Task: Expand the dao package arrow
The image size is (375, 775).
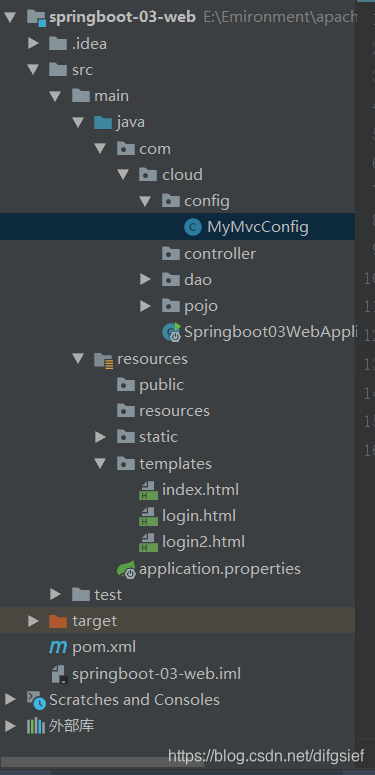Action: [145, 280]
